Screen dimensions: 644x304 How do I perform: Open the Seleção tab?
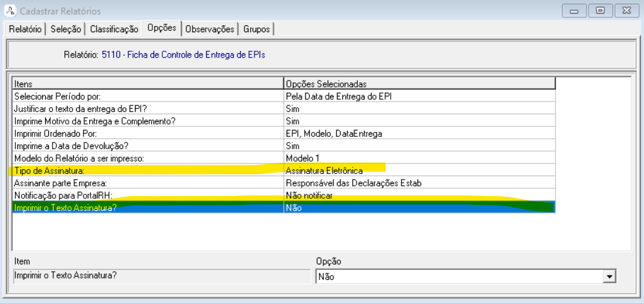coord(66,29)
